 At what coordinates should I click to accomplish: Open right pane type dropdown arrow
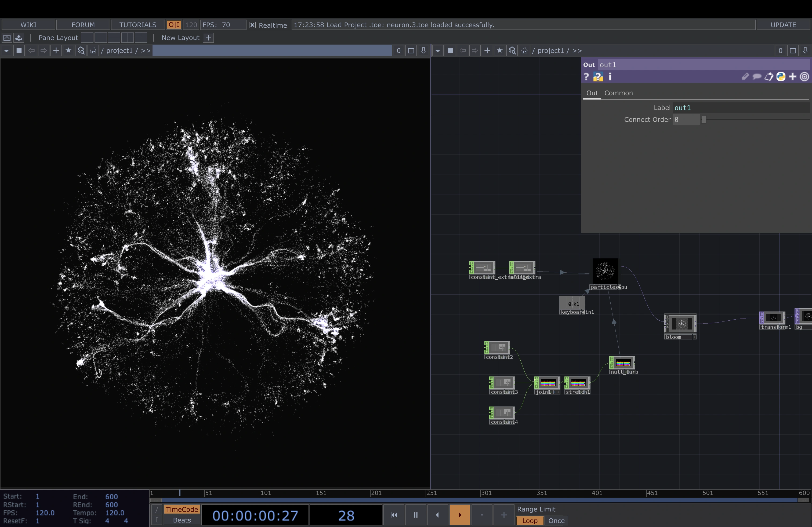(438, 50)
